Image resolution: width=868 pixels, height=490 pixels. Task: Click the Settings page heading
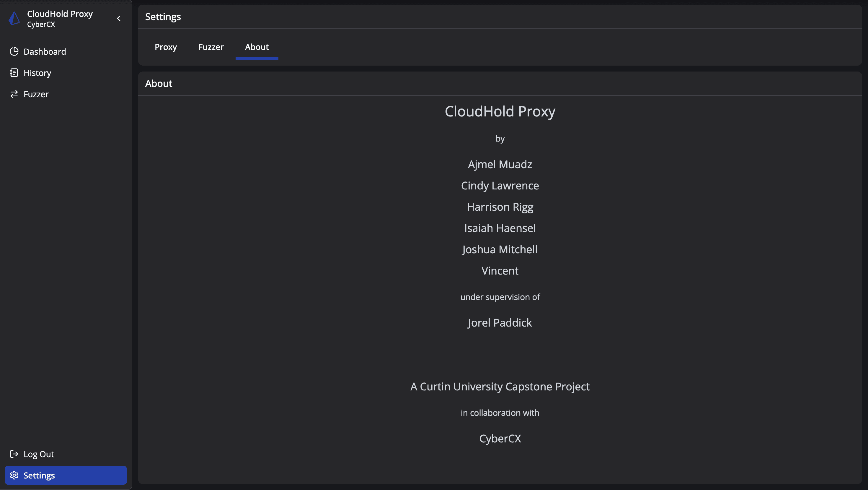163,17
